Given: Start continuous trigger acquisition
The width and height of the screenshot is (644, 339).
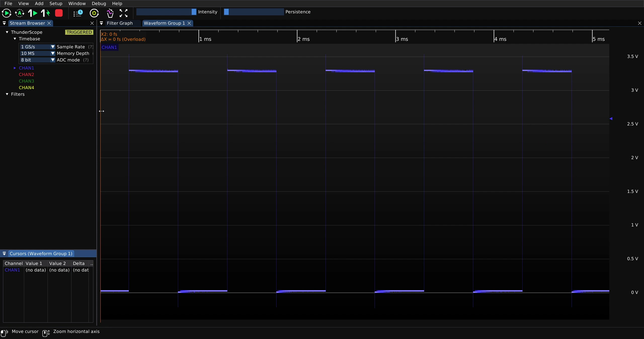Looking at the screenshot, I should (7, 13).
